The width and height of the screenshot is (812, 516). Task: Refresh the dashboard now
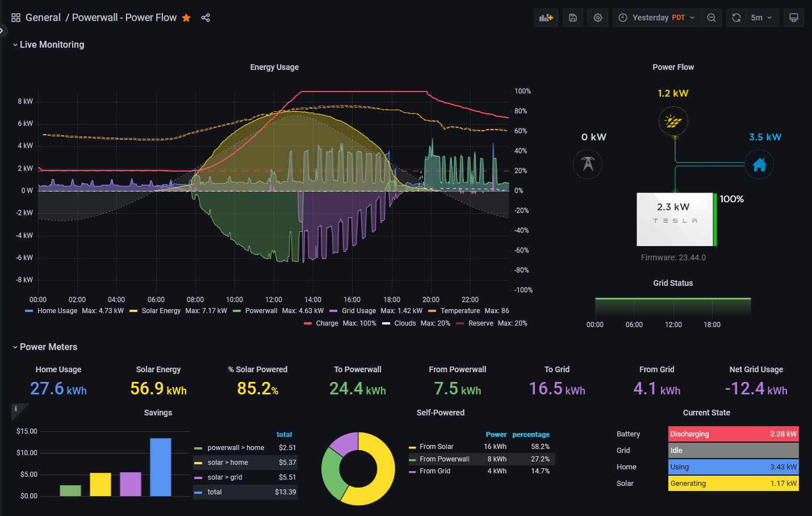[736, 18]
